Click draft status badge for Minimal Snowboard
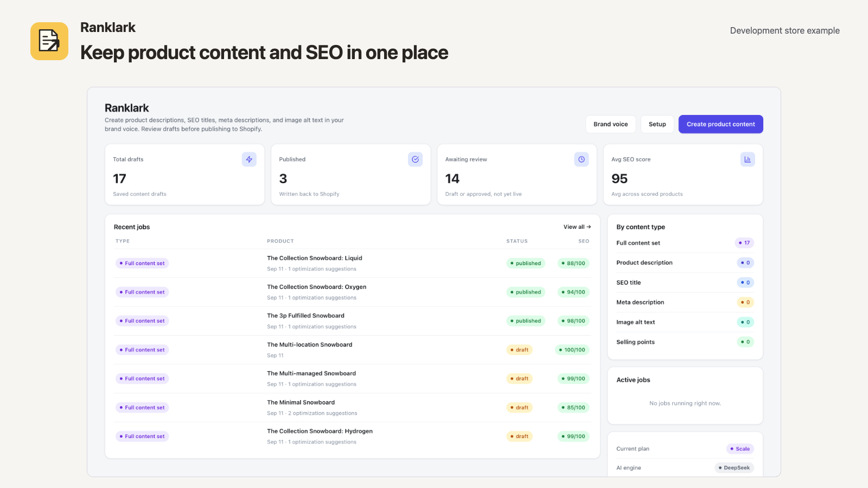Viewport: 868px width, 488px height. coord(519,408)
